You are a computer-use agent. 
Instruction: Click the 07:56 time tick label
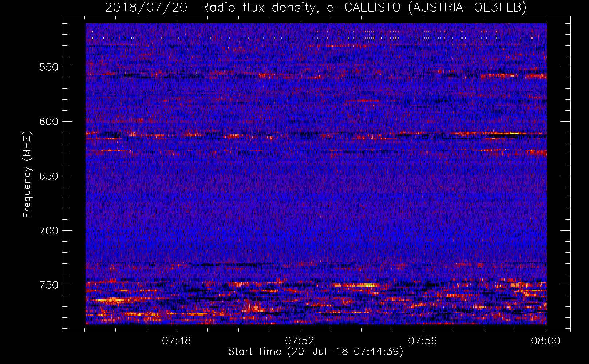point(423,341)
